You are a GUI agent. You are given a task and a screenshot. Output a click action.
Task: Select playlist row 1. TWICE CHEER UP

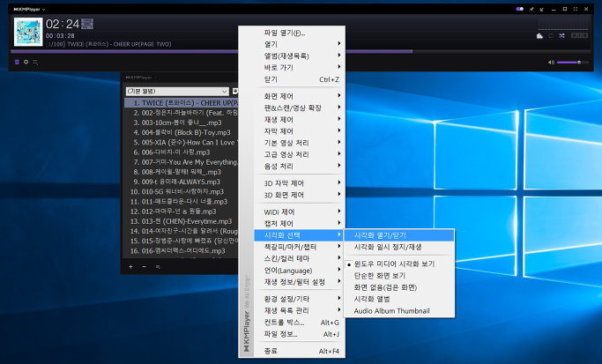click(x=182, y=103)
